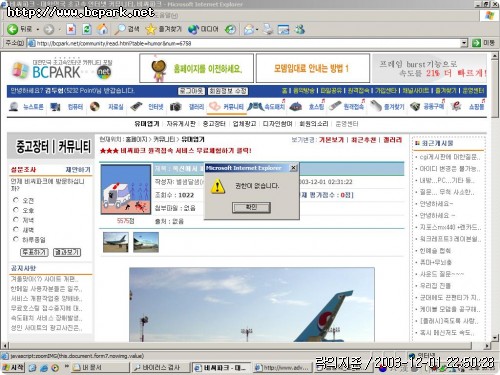The image size is (500, 375).
Task: Switch to 디자인쉼터 submenu tab
Action: click(277, 124)
